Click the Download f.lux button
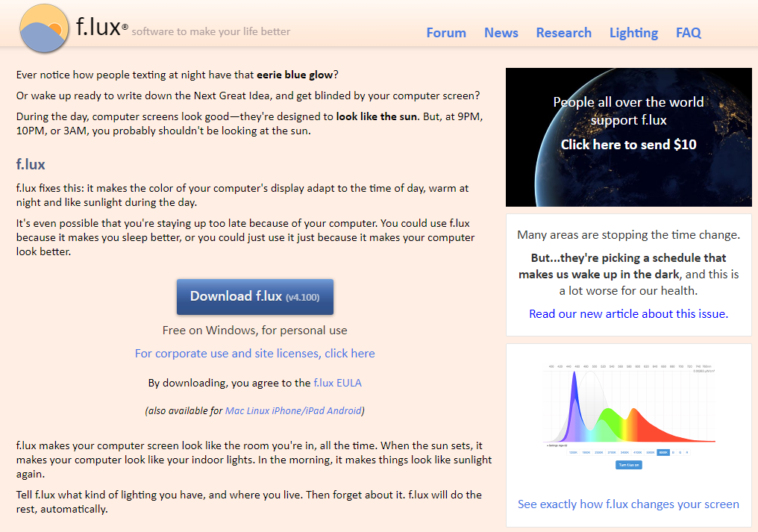The height and width of the screenshot is (532, 758). pos(254,296)
